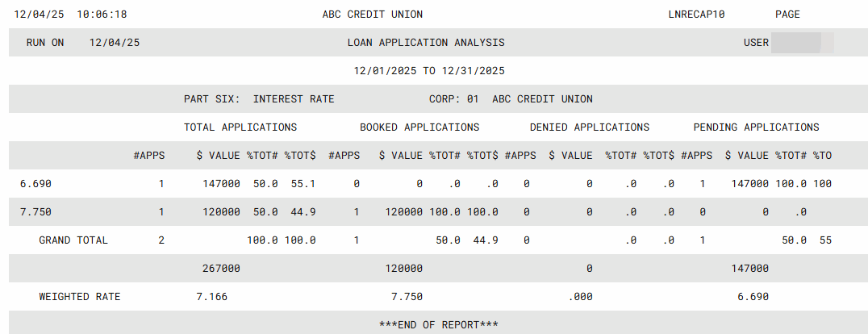Click the PART SIX: INTEREST RATE heading
This screenshot has height=334, width=868.
pos(259,99)
